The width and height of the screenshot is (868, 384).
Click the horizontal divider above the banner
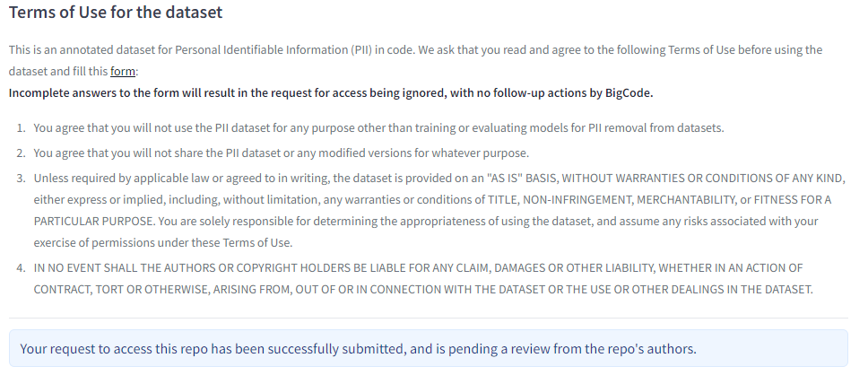(428, 318)
